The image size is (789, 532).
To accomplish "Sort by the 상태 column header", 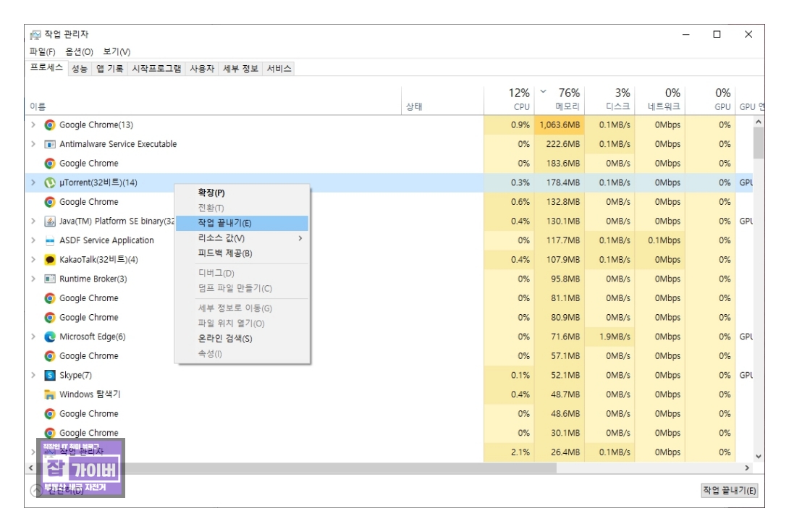I will click(442, 100).
